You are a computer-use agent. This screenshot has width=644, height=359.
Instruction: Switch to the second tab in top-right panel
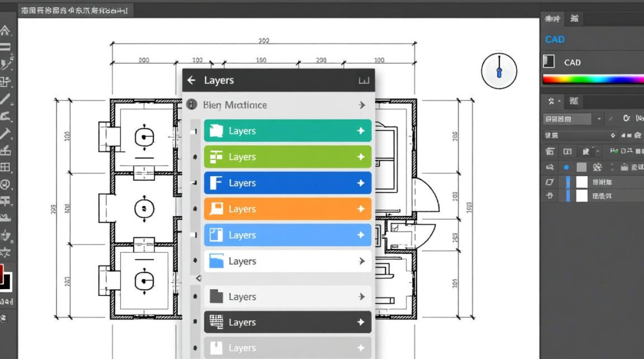pyautogui.click(x=575, y=19)
